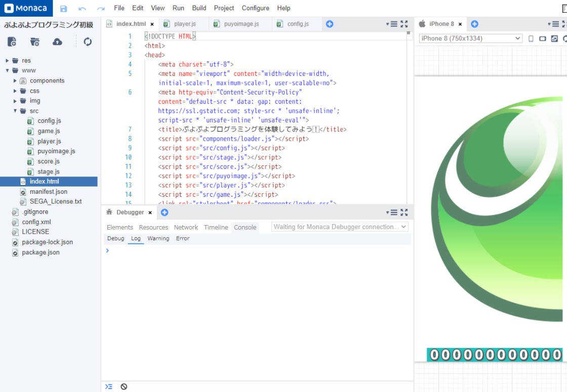Open the File menu
The image size is (567, 392).
[x=119, y=8]
